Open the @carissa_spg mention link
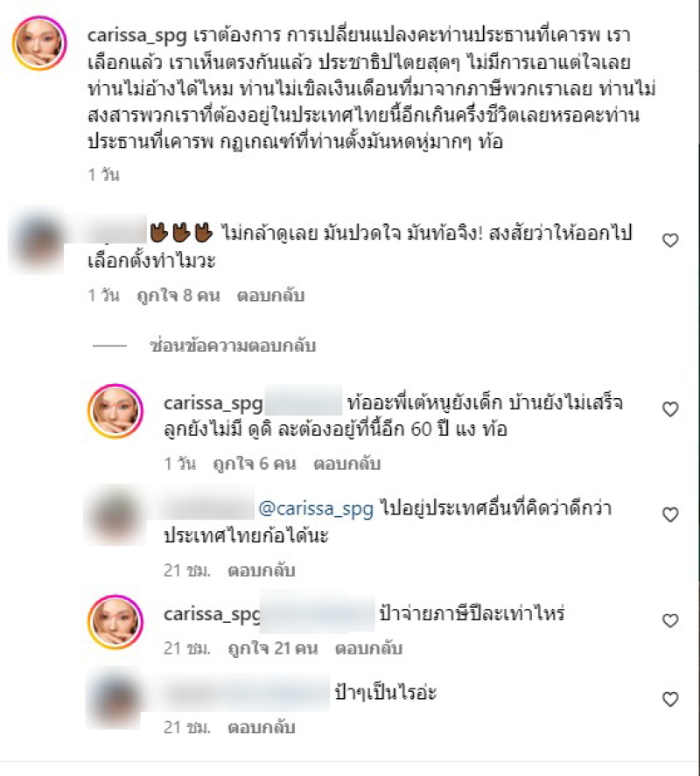 click(316, 509)
